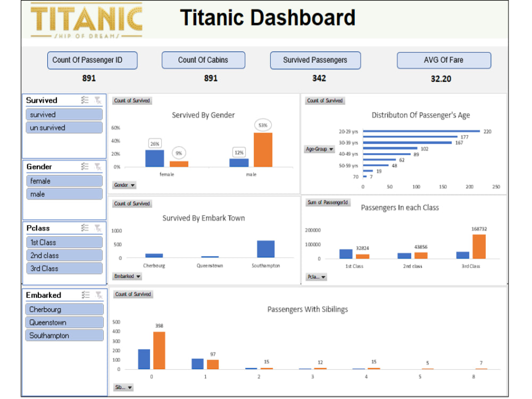Select the blue bar for zero siblings
This screenshot has width=532, height=399.
point(144,359)
